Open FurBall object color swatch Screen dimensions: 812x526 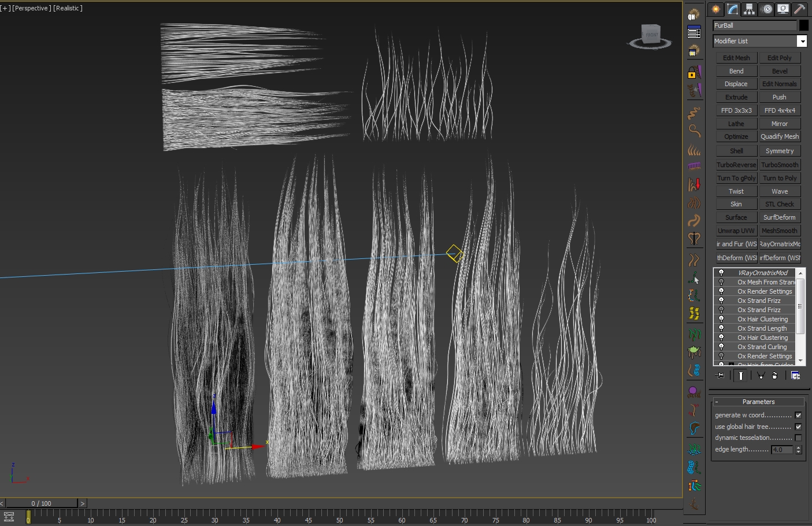pos(804,25)
